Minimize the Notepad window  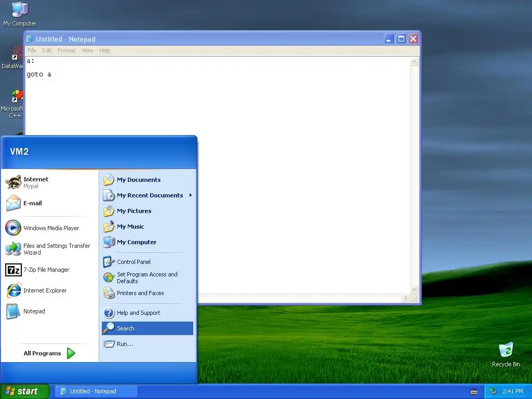click(389, 39)
